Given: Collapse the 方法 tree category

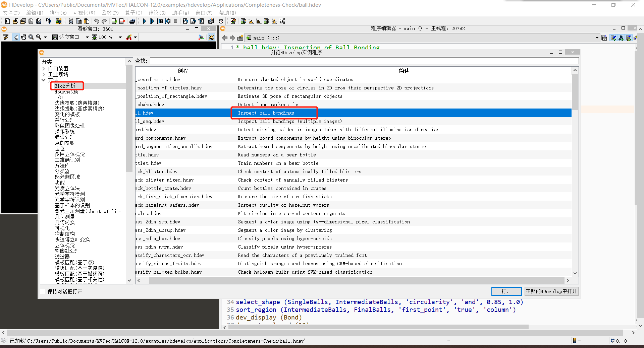Looking at the screenshot, I should [44, 80].
